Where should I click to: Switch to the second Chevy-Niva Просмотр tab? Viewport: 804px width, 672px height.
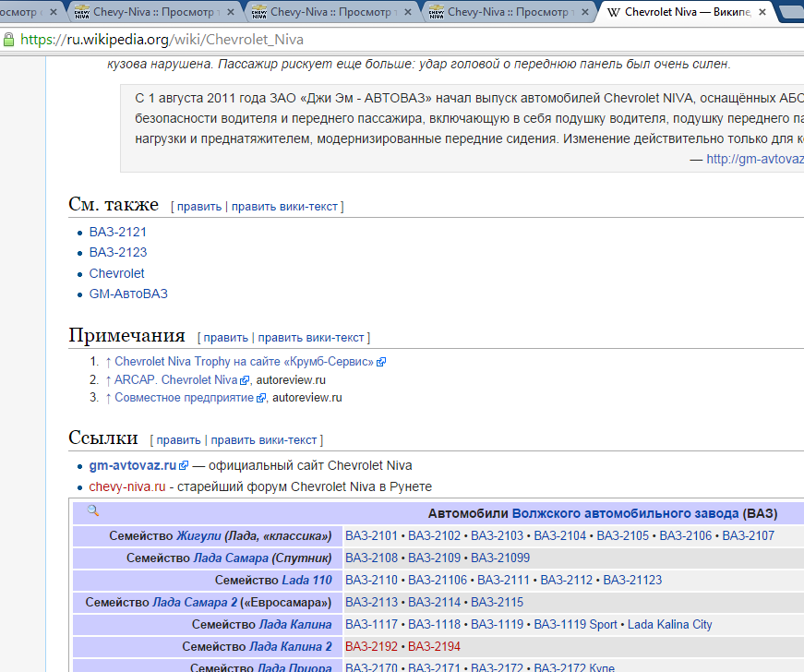pos(154,12)
